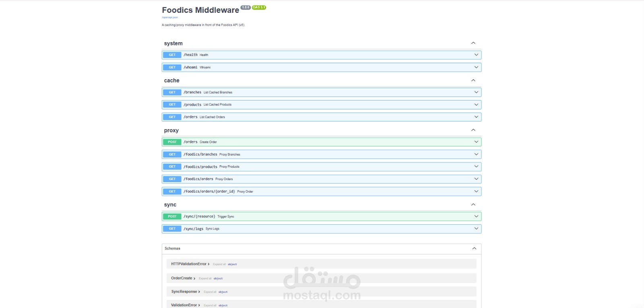Click the Schemas heading
This screenshot has height=308, width=644.
(x=172, y=248)
